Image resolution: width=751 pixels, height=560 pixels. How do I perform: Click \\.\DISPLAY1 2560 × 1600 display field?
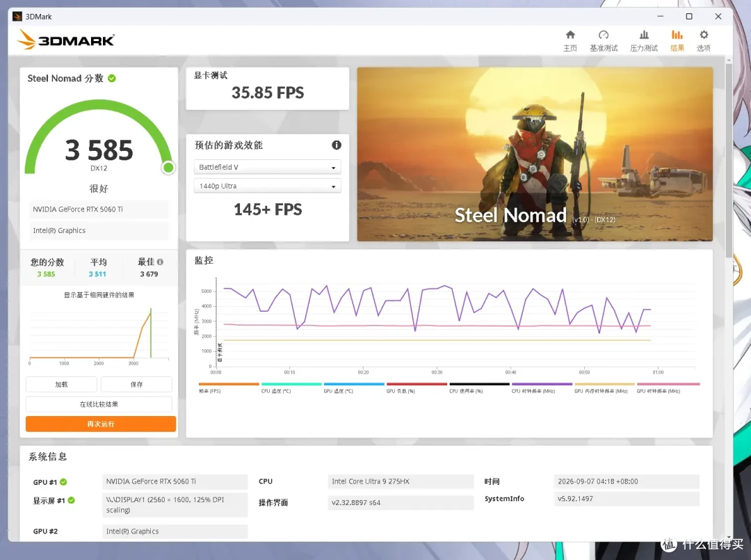175,505
